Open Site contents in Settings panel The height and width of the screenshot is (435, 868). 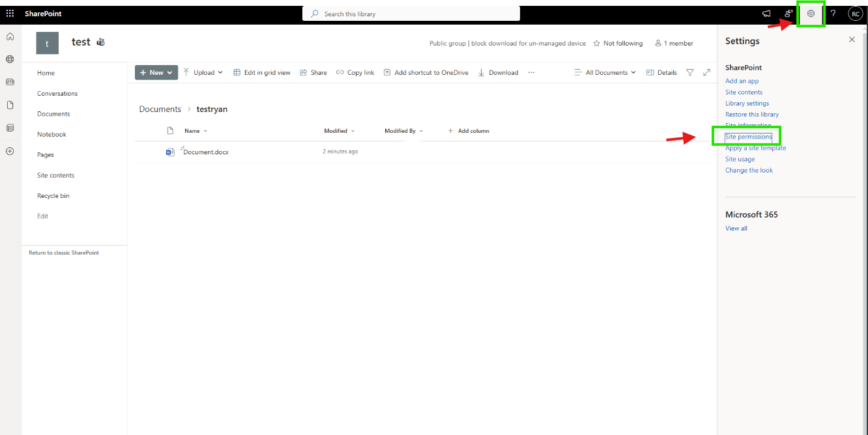744,92
